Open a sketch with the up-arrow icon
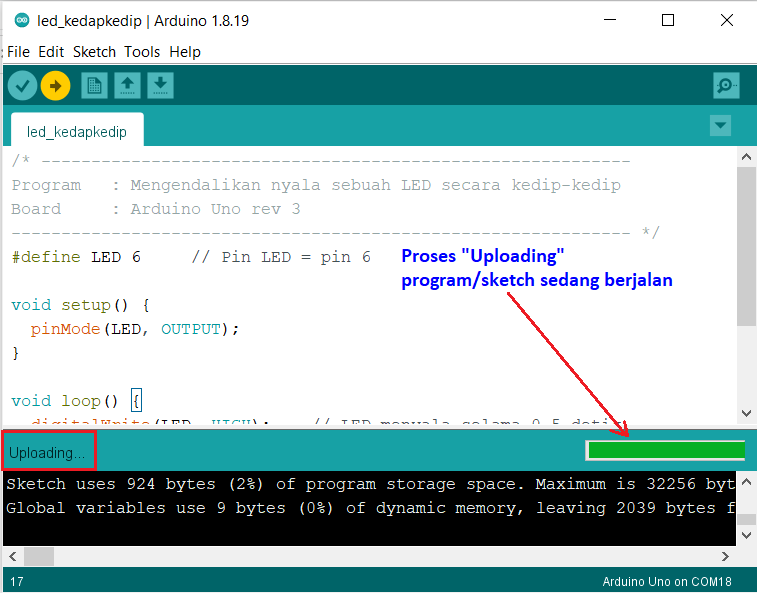 127,85
